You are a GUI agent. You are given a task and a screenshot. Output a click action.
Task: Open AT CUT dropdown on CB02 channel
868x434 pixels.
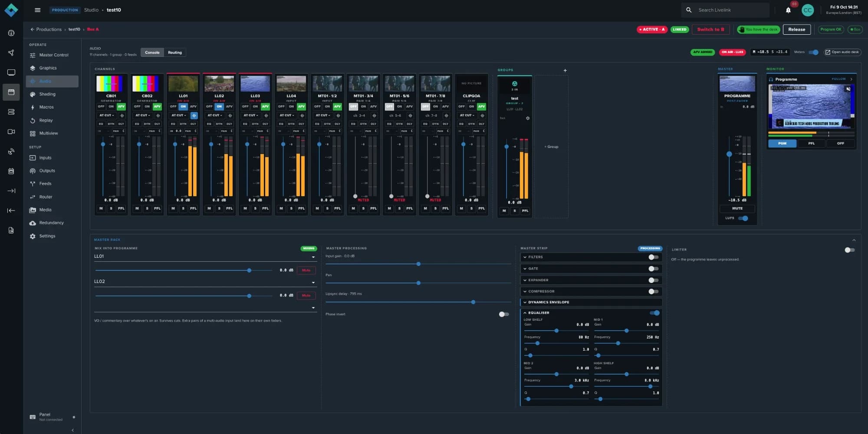point(142,115)
